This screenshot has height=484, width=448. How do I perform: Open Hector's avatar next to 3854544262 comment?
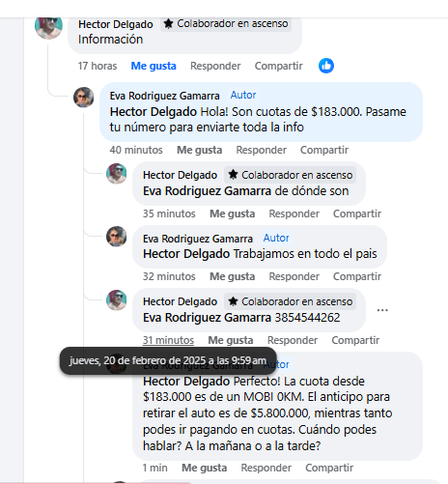click(117, 300)
